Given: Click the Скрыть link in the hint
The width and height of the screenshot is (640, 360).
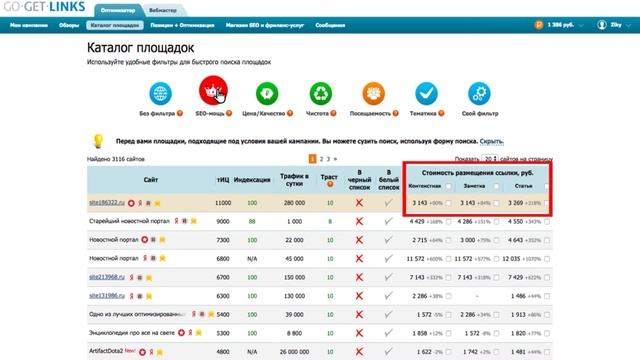Looking at the screenshot, I should click(x=491, y=141).
